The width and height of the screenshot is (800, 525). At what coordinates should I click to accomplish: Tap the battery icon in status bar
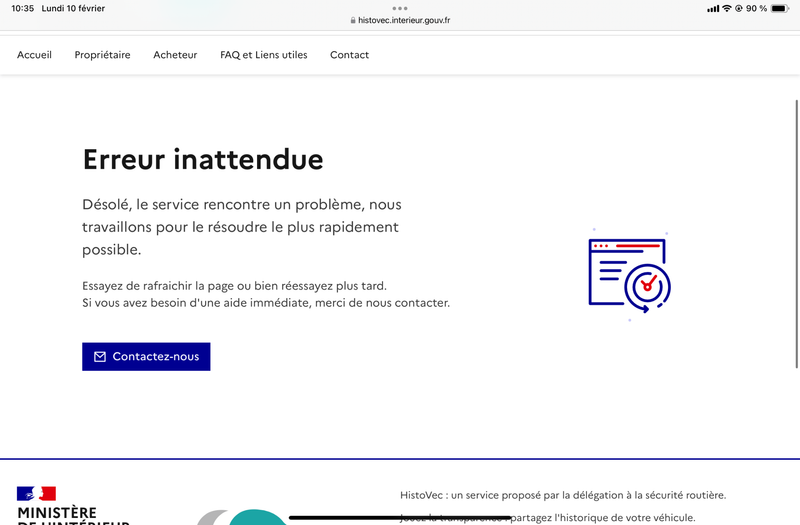(780, 8)
